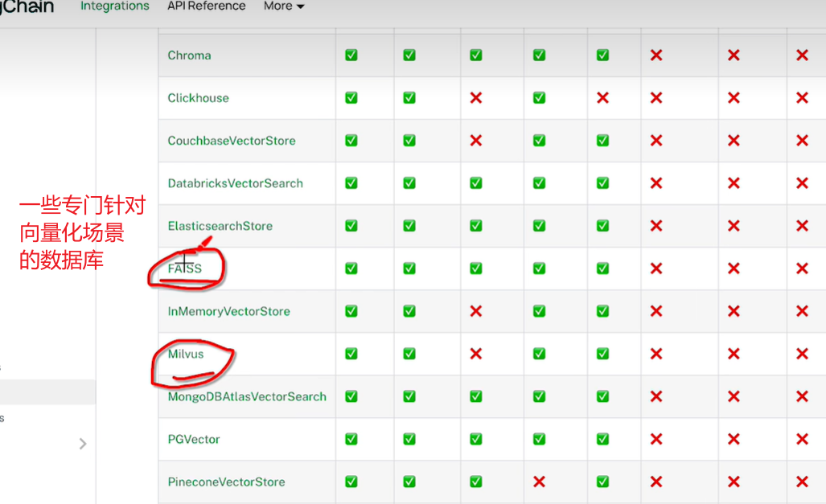Click first red cross in InMemoryVectorStore row

click(475, 311)
